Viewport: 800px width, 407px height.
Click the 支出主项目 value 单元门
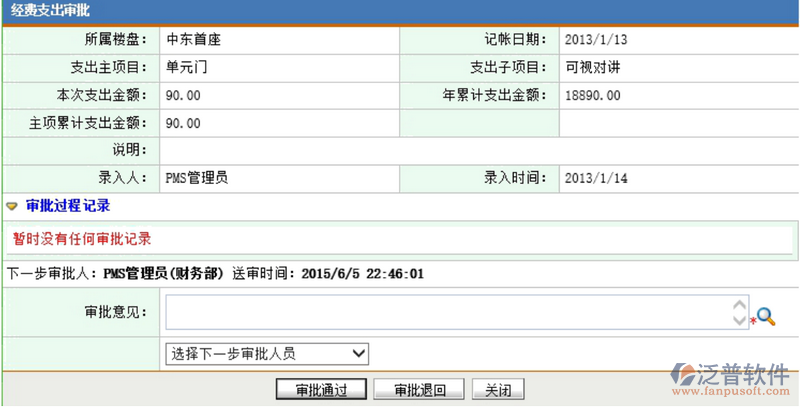coord(186,68)
